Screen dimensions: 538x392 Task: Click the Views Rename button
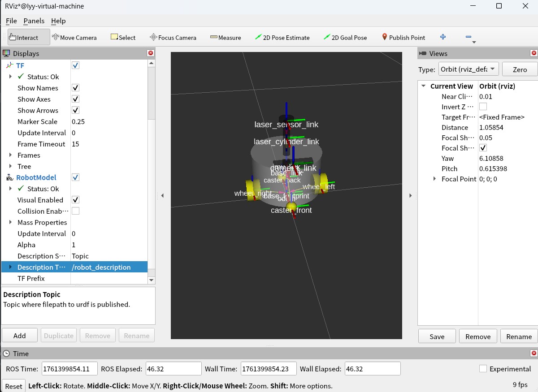519,336
